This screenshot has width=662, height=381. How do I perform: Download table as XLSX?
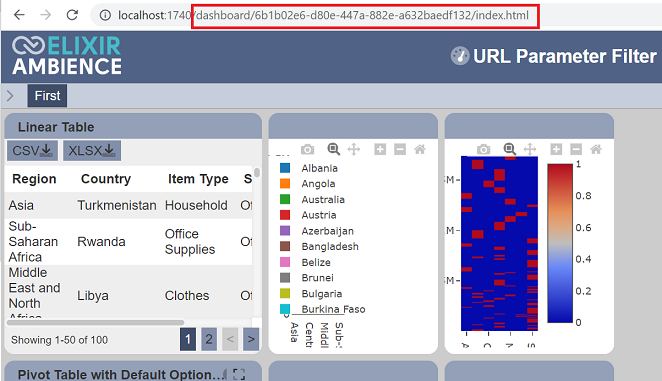(92, 151)
